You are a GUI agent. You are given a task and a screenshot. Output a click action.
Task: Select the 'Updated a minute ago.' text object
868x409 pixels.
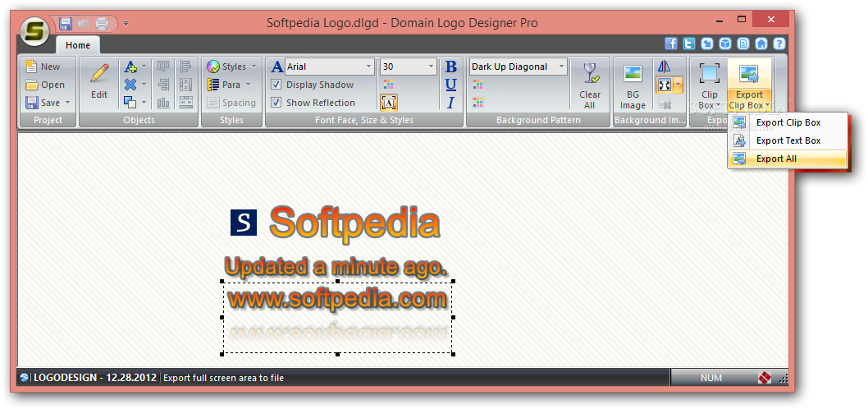(x=336, y=267)
